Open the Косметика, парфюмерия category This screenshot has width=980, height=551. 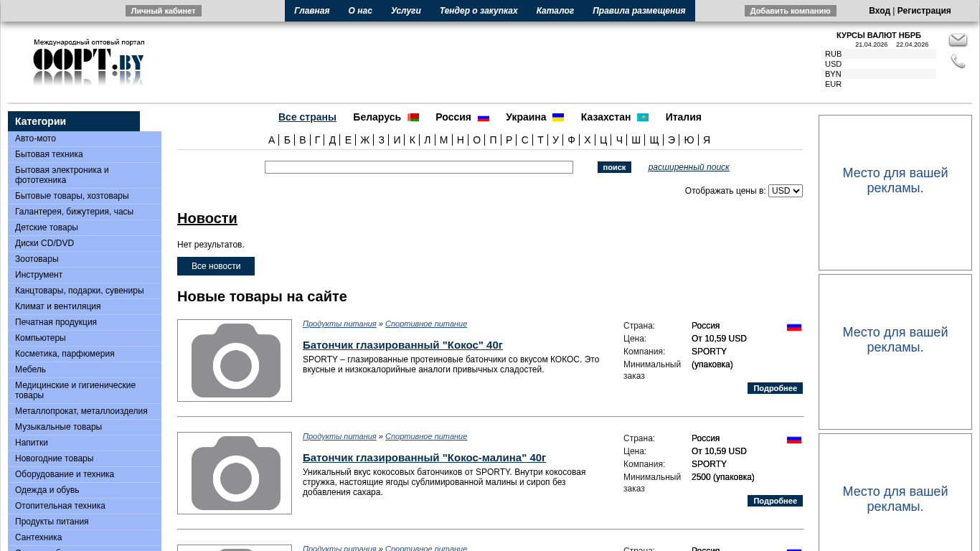[85, 354]
